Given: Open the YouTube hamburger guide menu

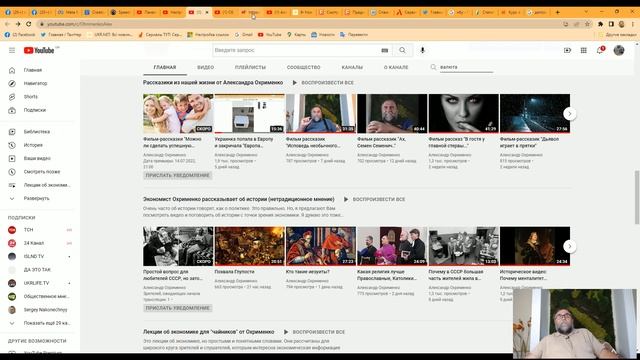Looking at the screenshot, I should tap(12, 50).
